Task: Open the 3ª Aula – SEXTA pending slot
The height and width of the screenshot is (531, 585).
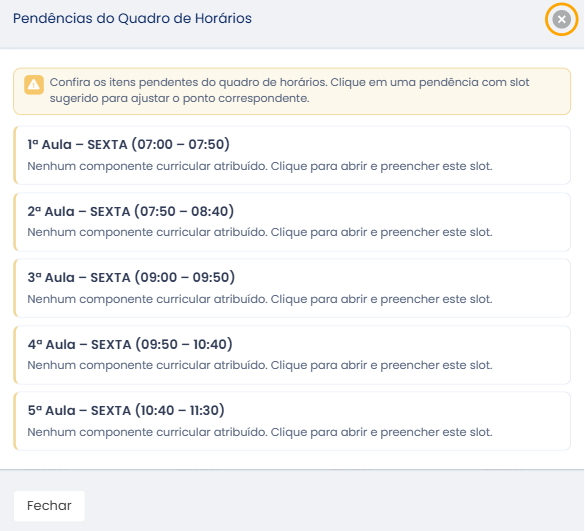Action: point(292,288)
